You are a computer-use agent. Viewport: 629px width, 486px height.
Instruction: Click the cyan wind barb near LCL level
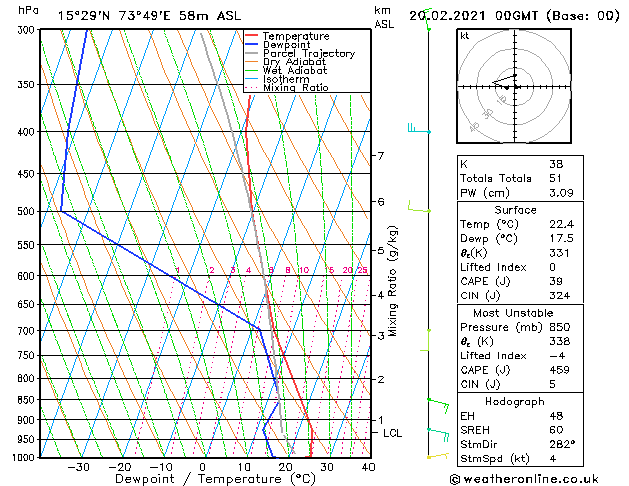[438, 434]
